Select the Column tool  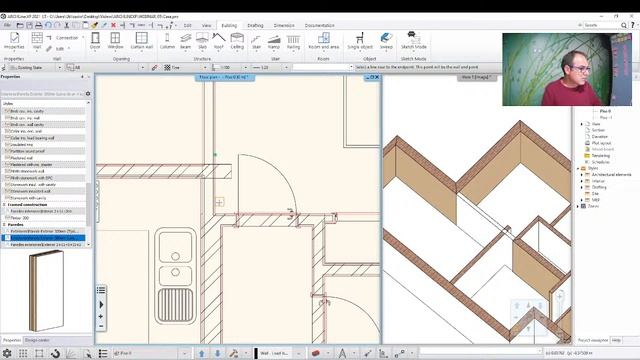(x=167, y=41)
